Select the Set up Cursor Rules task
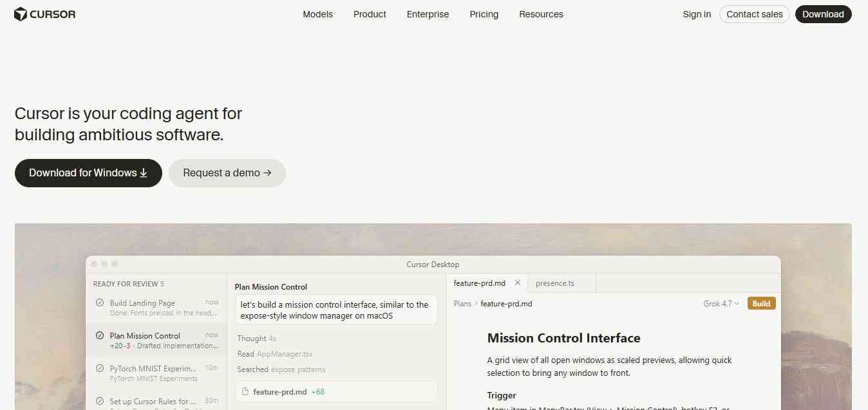This screenshot has height=410, width=868. tap(156, 402)
